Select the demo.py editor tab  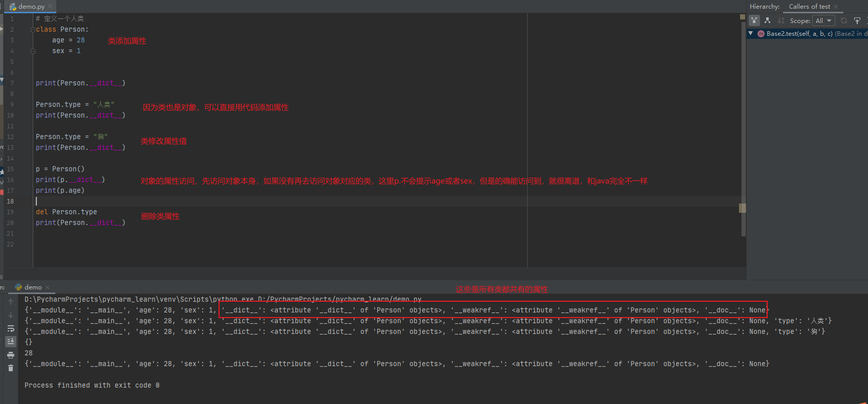(31, 7)
